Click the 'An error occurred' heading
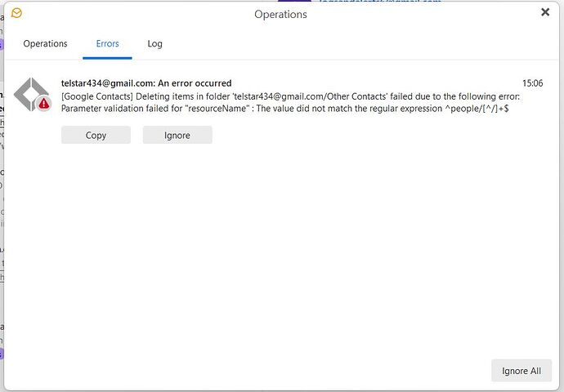Image resolution: width=564 pixels, height=392 pixels. [x=146, y=83]
